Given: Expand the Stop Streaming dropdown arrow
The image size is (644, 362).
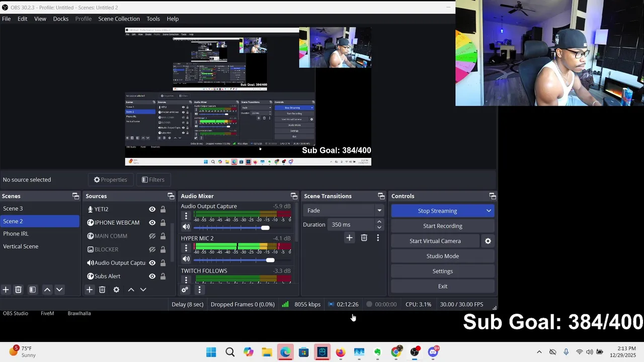Looking at the screenshot, I should [489, 211].
